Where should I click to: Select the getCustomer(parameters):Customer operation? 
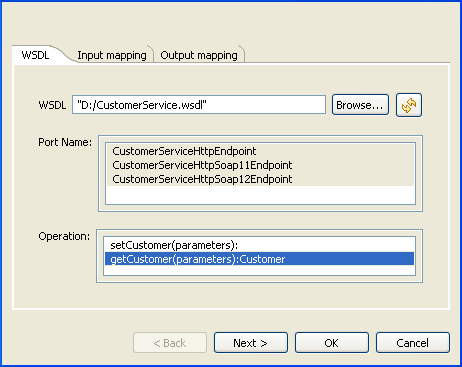tap(259, 259)
